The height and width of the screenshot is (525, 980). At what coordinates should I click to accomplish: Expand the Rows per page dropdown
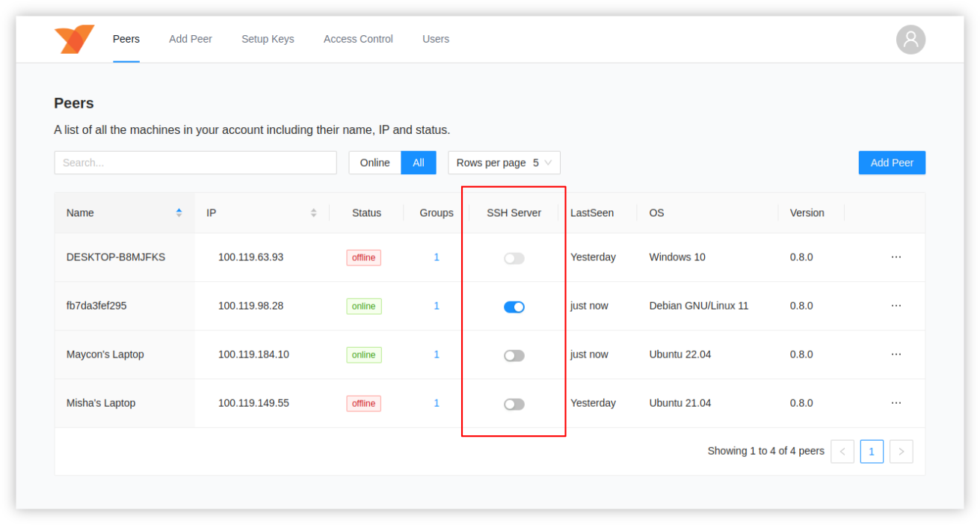(x=504, y=163)
